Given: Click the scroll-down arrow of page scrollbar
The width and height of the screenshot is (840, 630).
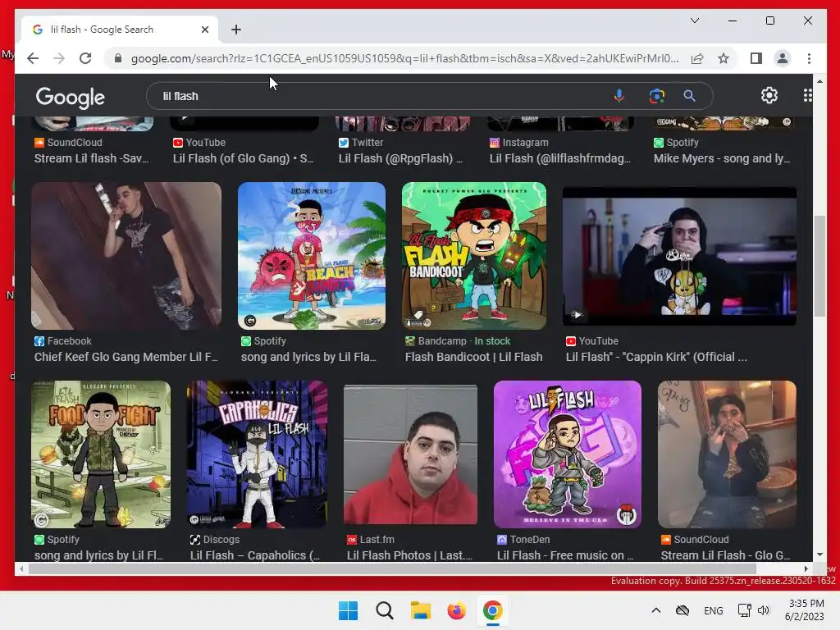Looking at the screenshot, I should click(819, 555).
